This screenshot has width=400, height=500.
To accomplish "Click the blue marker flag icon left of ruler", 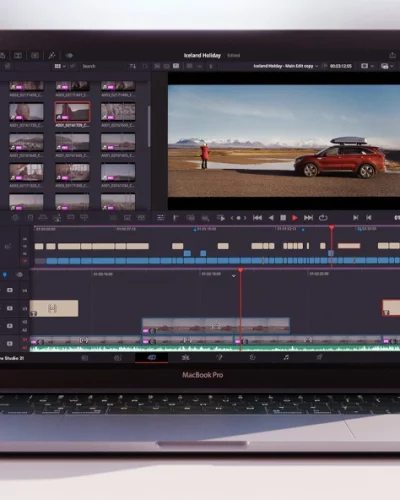I will tap(5, 275).
